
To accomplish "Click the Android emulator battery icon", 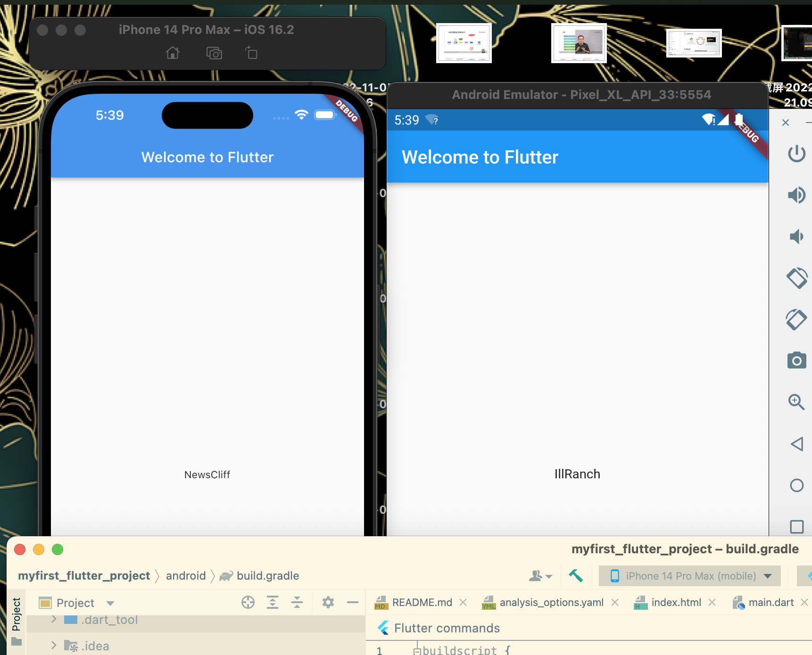I will [739, 120].
